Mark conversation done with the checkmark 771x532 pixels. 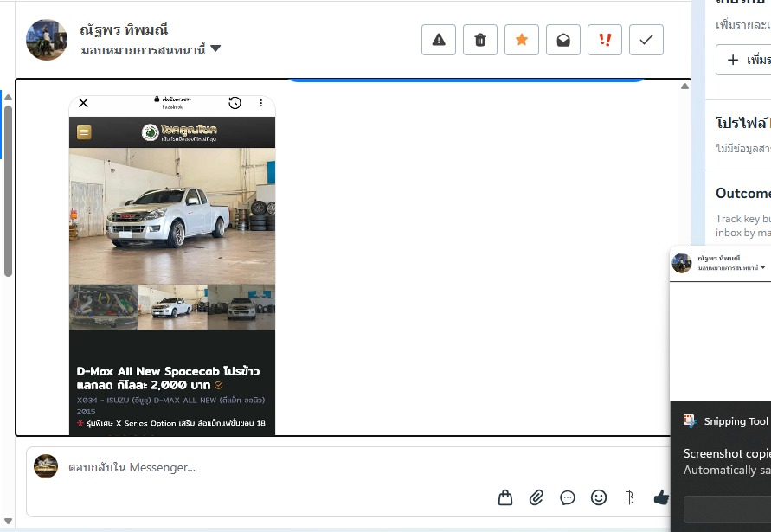646,40
